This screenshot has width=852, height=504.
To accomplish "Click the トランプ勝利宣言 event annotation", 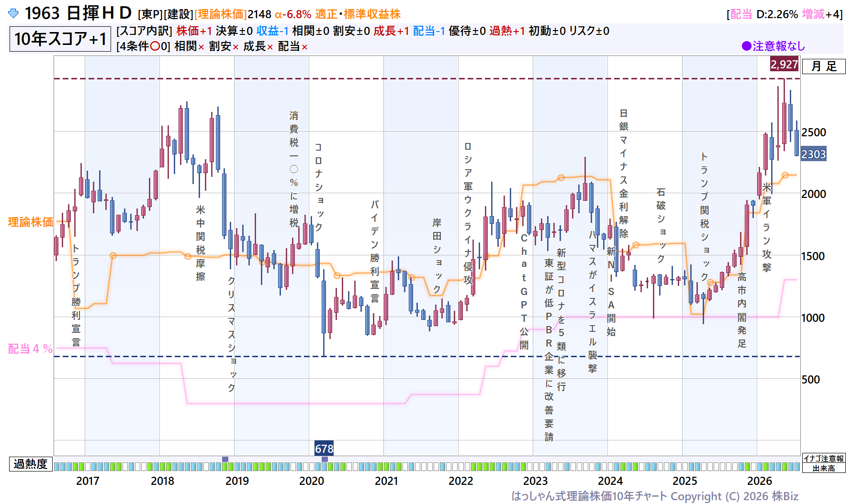I will pyautogui.click(x=76, y=295).
